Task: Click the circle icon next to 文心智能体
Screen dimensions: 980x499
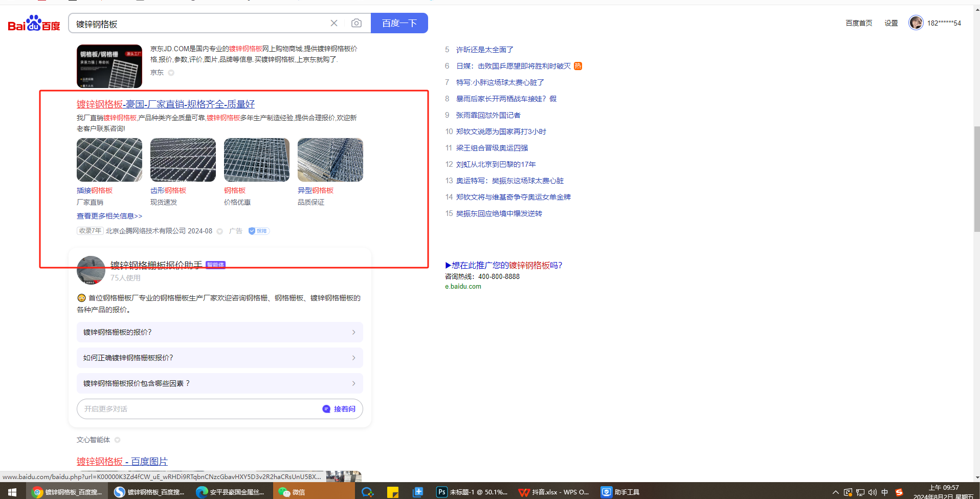Action: (x=117, y=440)
